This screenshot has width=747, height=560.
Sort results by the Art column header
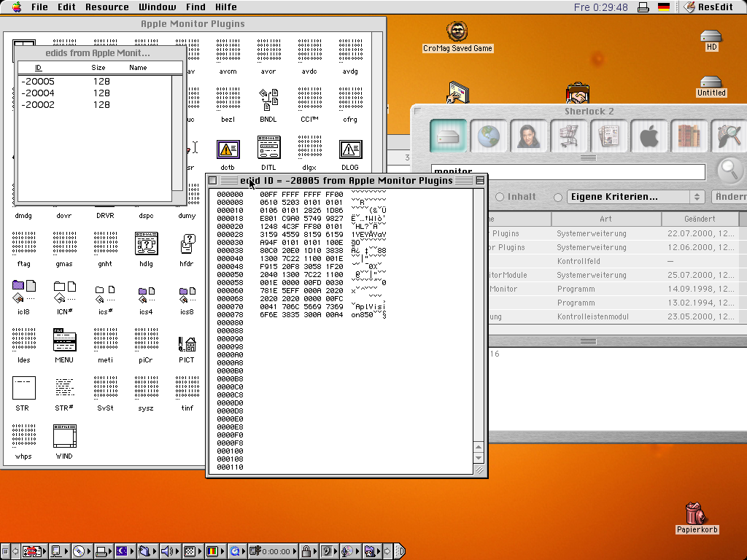coord(605,219)
